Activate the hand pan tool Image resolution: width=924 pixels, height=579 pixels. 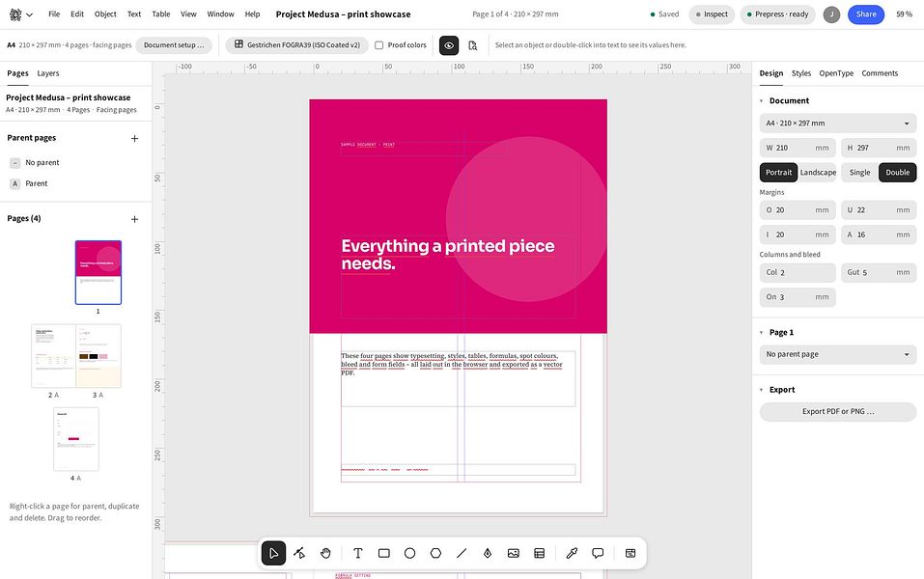(x=325, y=553)
